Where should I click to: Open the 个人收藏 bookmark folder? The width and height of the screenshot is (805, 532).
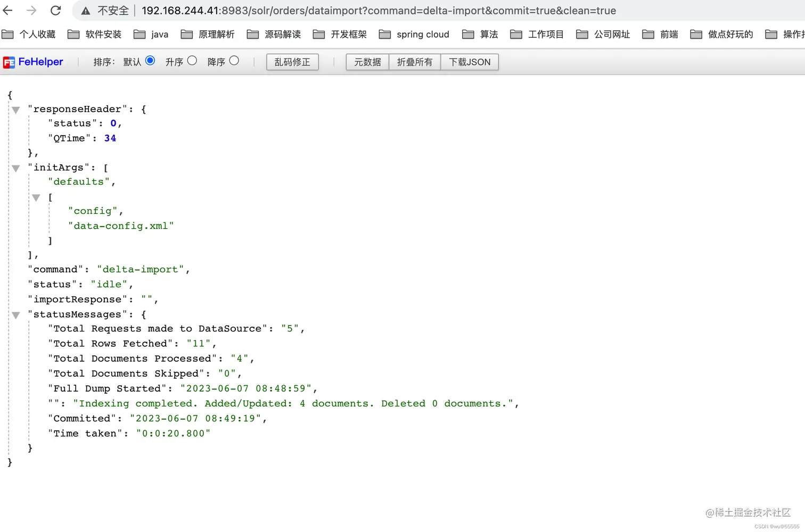[x=29, y=35]
